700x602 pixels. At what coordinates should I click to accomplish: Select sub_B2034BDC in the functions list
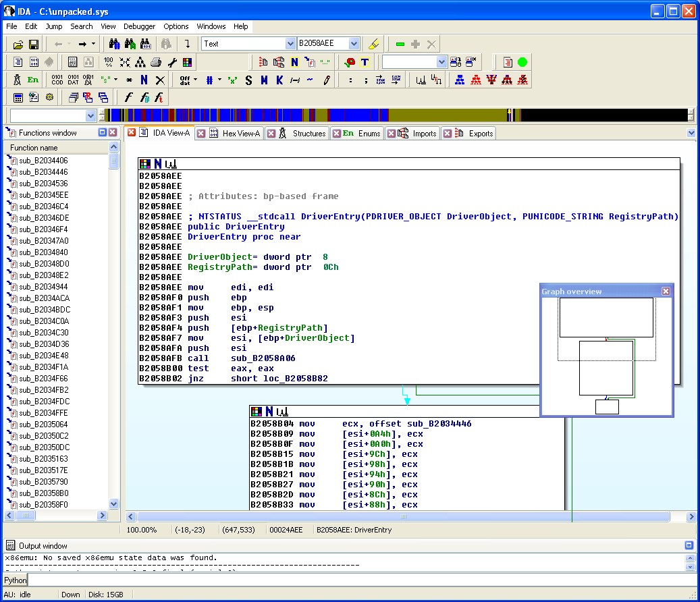(x=43, y=310)
